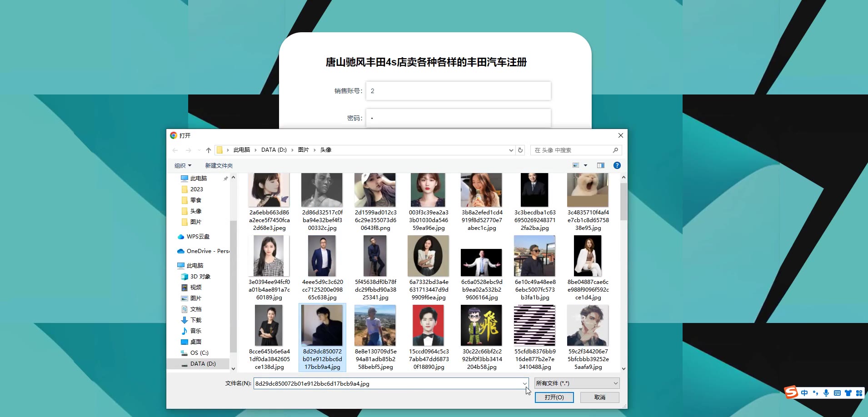This screenshot has width=868, height=417.
Task: Open OneDrive - Personal in navigation pane
Action: coord(204,251)
